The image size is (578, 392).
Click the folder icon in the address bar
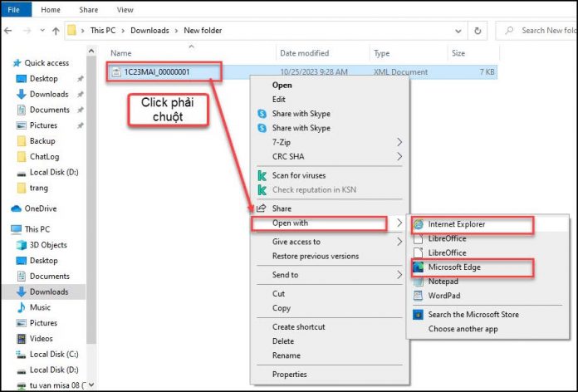(71, 30)
